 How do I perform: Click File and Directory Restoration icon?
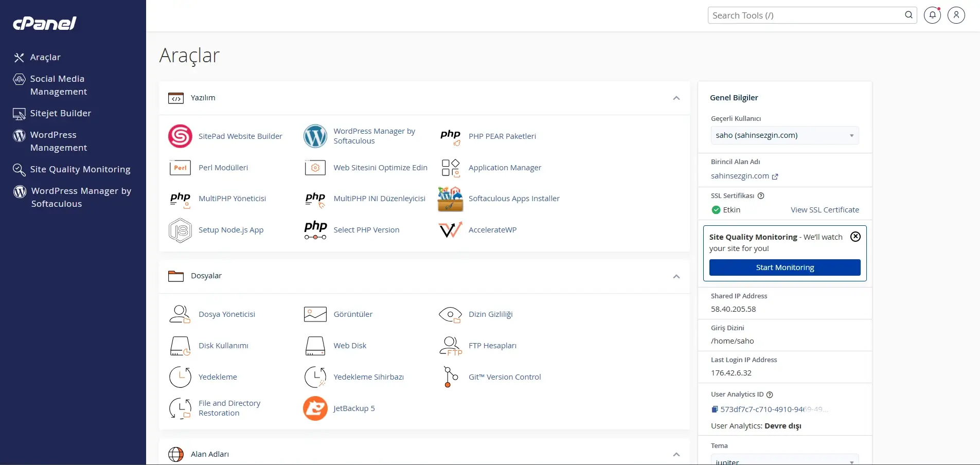[x=180, y=408]
